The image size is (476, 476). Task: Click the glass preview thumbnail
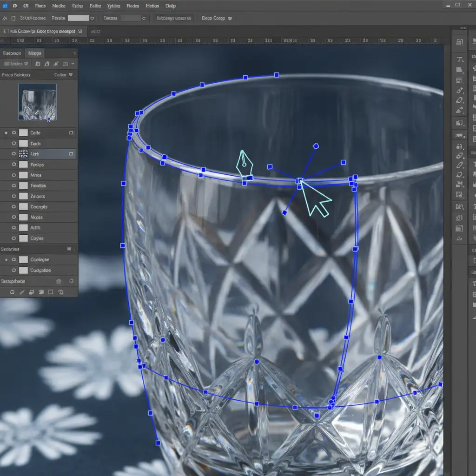pos(37,102)
